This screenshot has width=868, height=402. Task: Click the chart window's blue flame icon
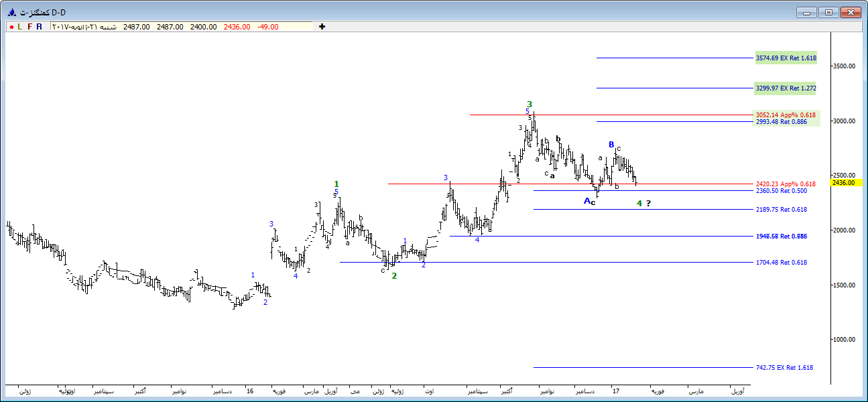[x=11, y=12]
